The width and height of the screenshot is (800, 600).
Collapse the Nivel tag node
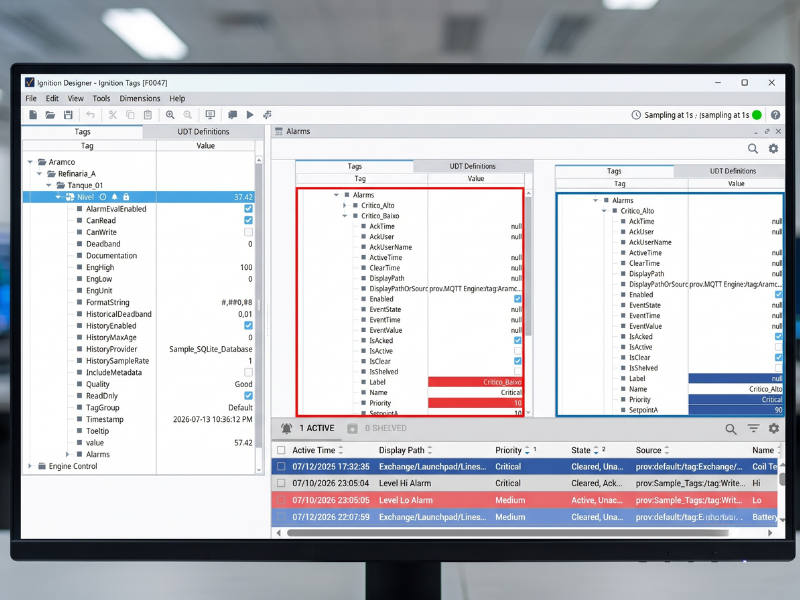coord(58,197)
